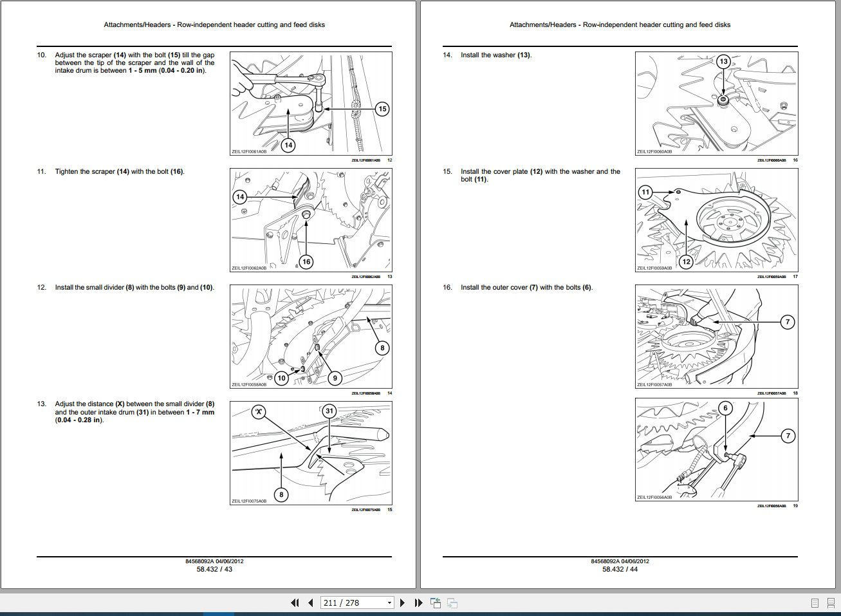Go forward to the next view

[x=452, y=603]
